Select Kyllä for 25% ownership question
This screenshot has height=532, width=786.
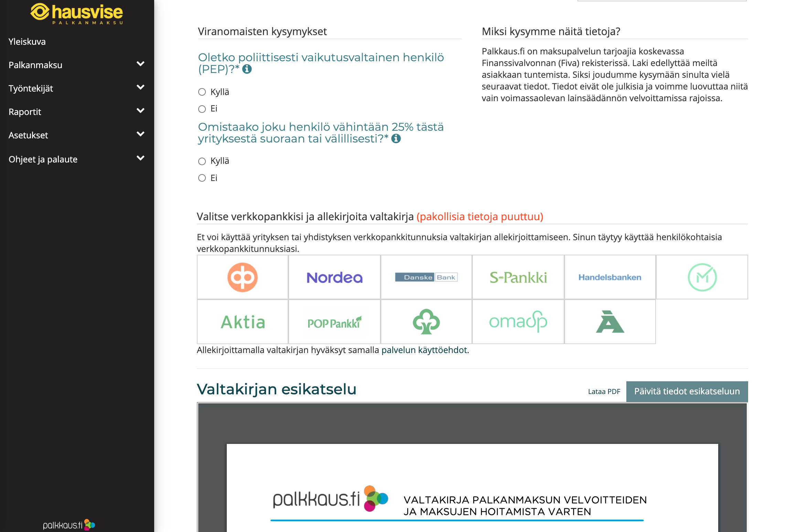(202, 161)
